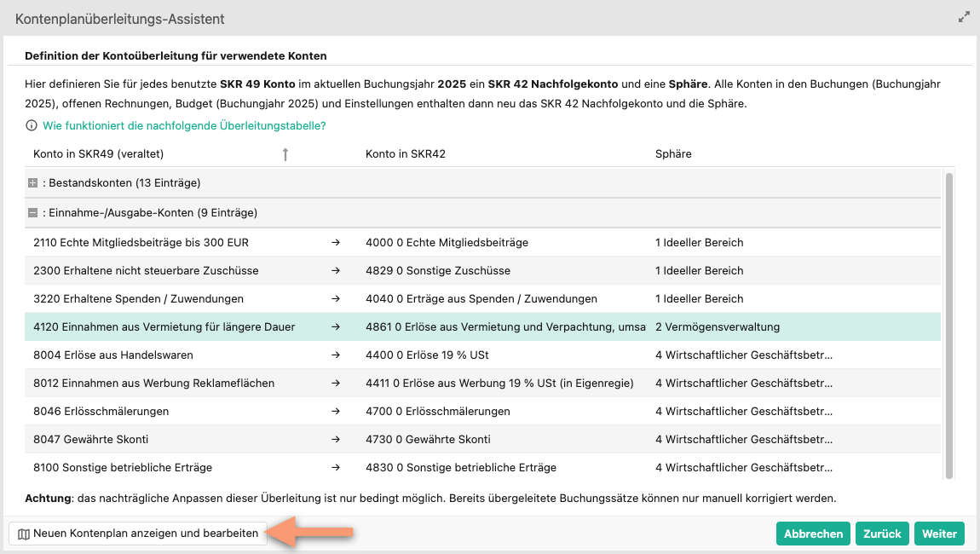
Task: Click the arrow icon in row 8046 Erlösschmälerungen
Action: click(336, 412)
